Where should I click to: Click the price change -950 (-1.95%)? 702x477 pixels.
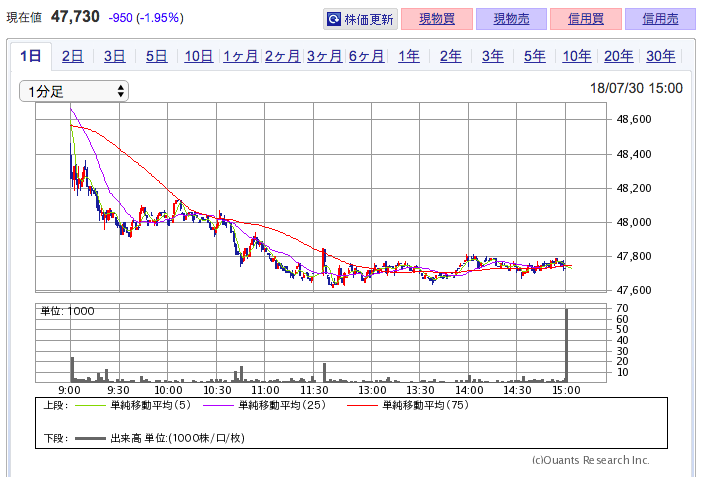tap(146, 18)
